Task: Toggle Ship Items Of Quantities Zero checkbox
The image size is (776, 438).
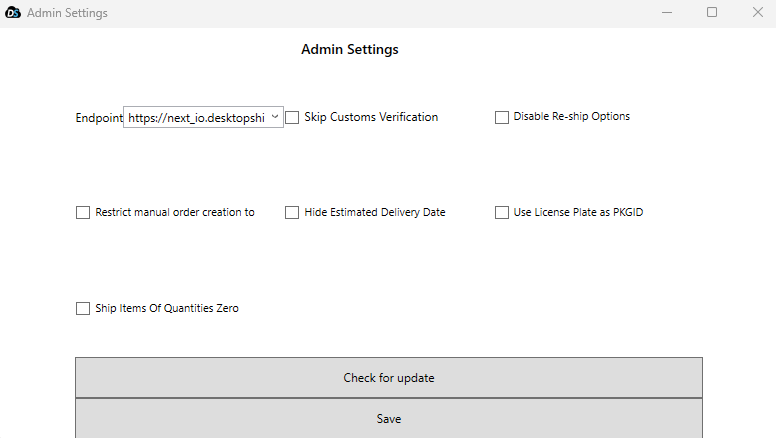Action: [x=83, y=308]
